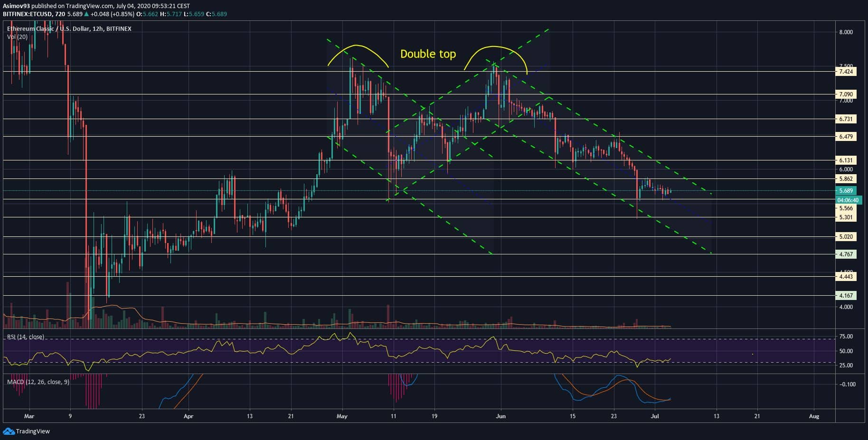Screen dimensions: 868x440
Task: Click the 75.00 level on RSI scale
Action: tap(846, 337)
